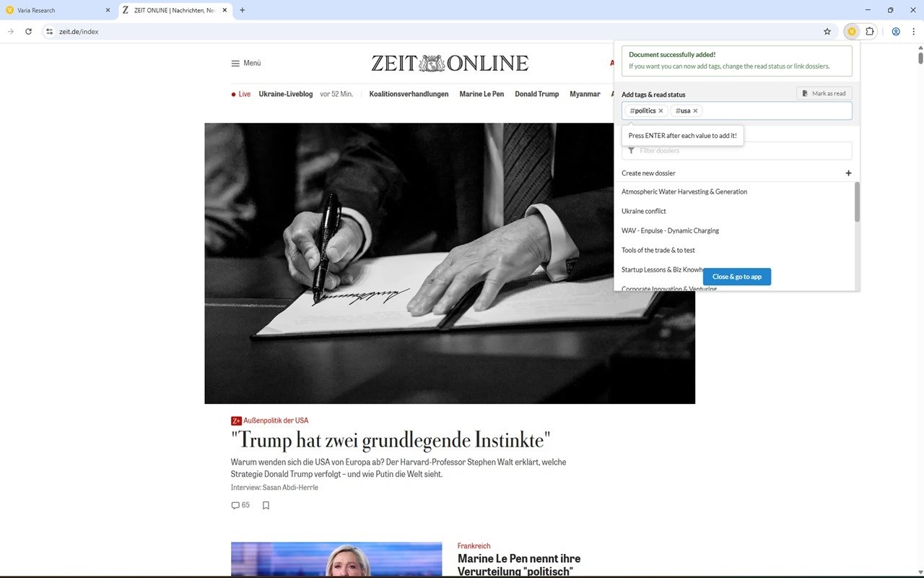924x578 pixels.
Task: Open the Menü hamburger menu
Action: pyautogui.click(x=245, y=64)
